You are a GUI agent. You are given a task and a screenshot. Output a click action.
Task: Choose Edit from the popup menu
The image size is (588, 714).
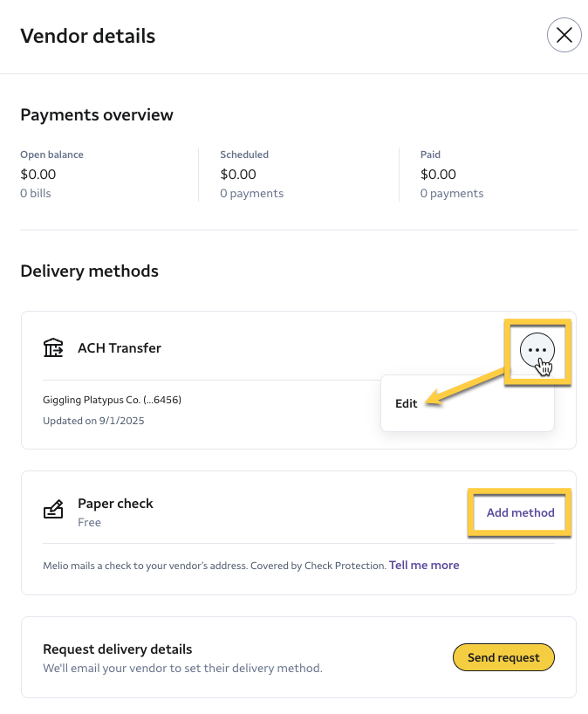[x=407, y=404]
